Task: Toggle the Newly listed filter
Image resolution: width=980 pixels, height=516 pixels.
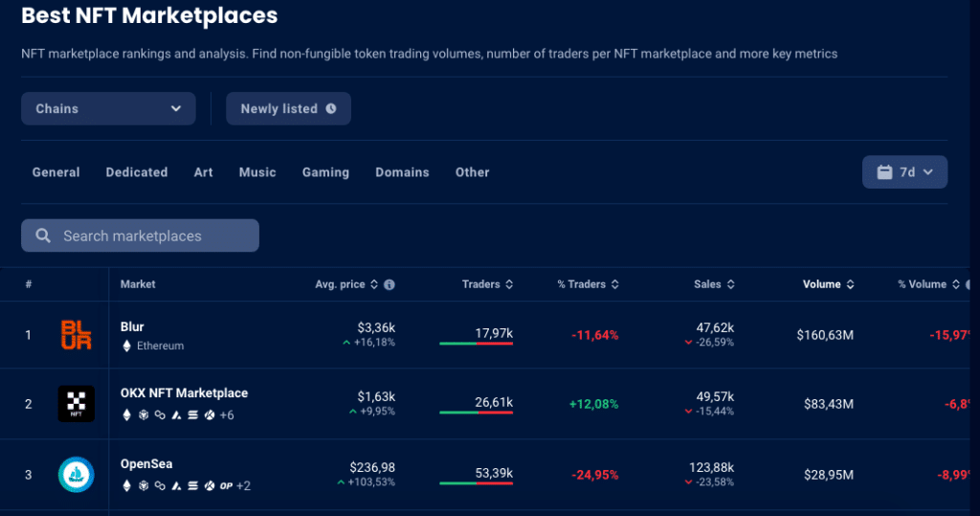Action: coord(288,109)
